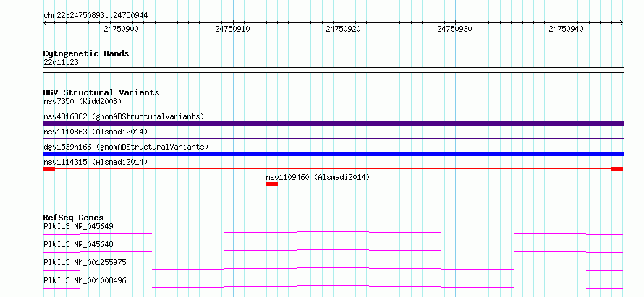The width and height of the screenshot is (644, 297).
Task: Open variant nsv4316382 gnomAD label
Action: click(124, 116)
